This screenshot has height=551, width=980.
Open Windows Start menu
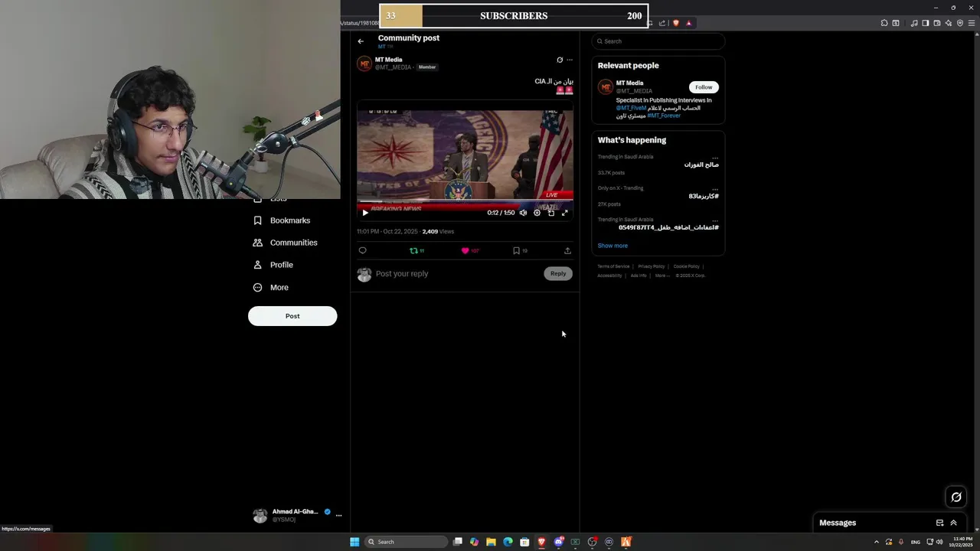(354, 542)
